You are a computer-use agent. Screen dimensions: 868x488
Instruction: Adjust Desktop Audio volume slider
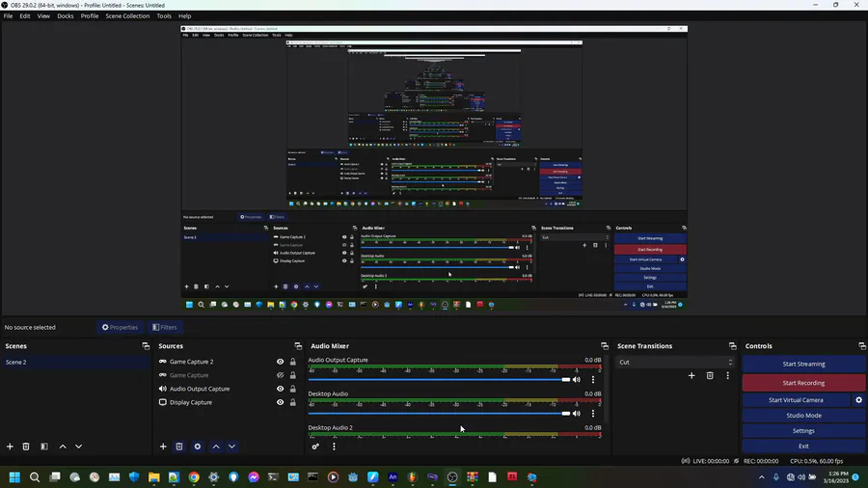pyautogui.click(x=439, y=414)
